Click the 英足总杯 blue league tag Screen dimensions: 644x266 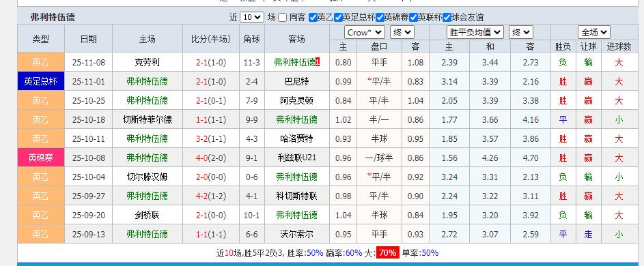tap(41, 81)
